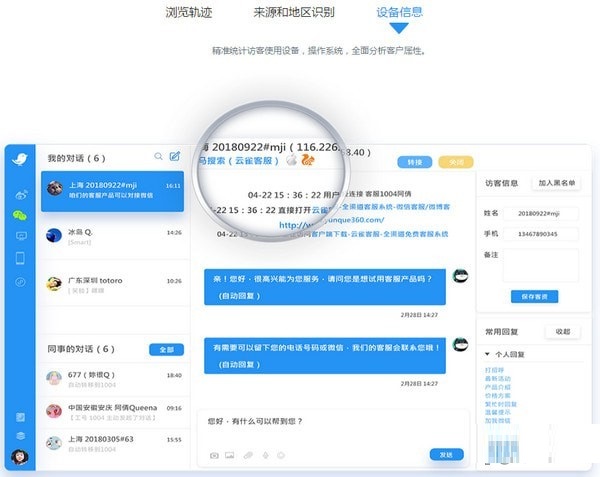600x477 pixels.
Task: Insert the 繁忙时回复 quick reply
Action: coord(501,404)
